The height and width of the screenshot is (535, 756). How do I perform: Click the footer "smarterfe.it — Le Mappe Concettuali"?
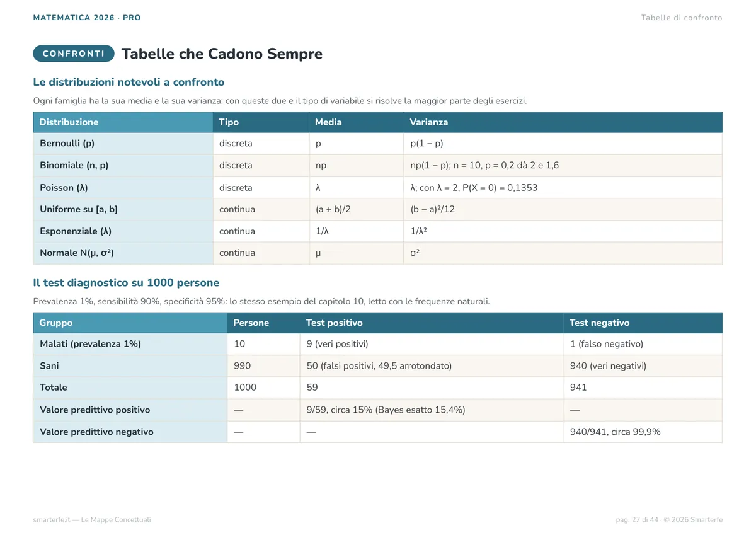(x=92, y=520)
